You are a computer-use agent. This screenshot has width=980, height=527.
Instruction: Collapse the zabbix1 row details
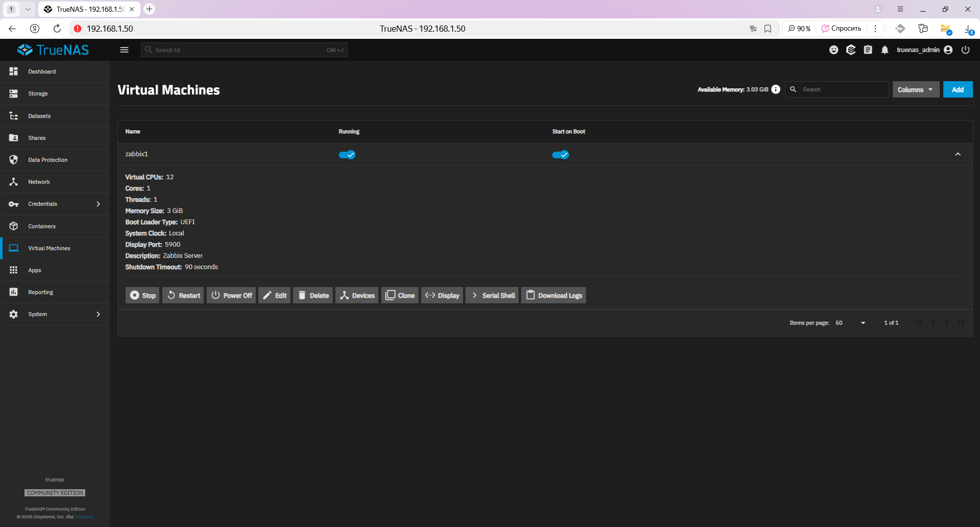click(958, 154)
